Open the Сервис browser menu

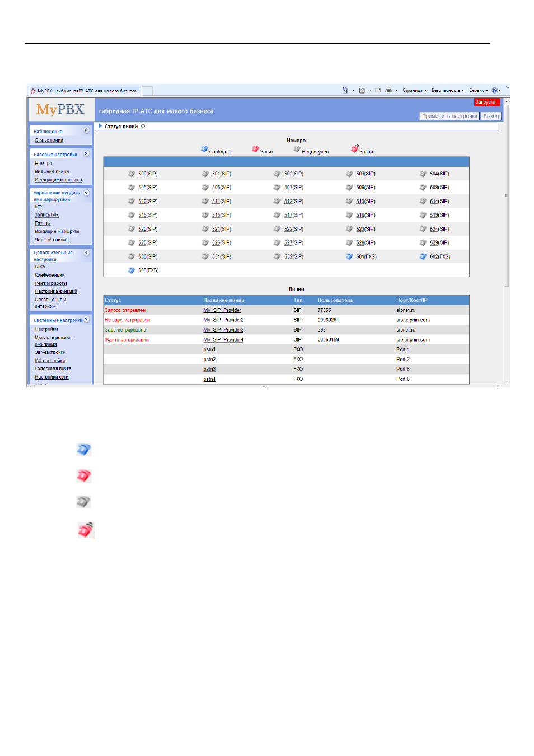[479, 90]
